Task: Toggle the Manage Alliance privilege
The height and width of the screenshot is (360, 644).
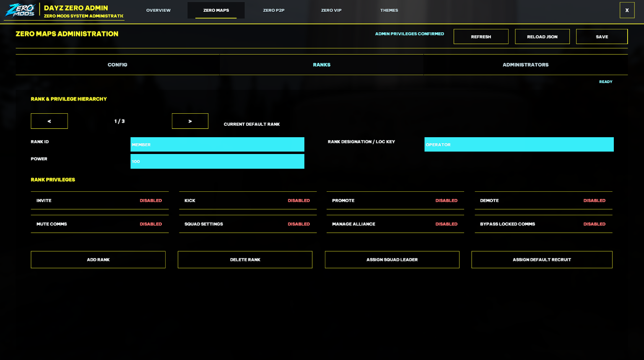Action: (x=395, y=224)
